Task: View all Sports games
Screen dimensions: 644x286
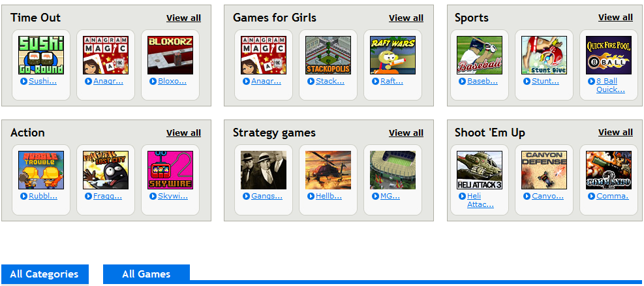Action: [x=615, y=17]
